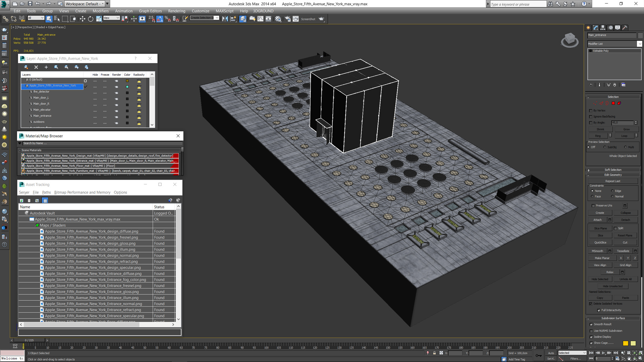Choose the Select and Move tool
The width and height of the screenshot is (644, 362).
[83, 19]
